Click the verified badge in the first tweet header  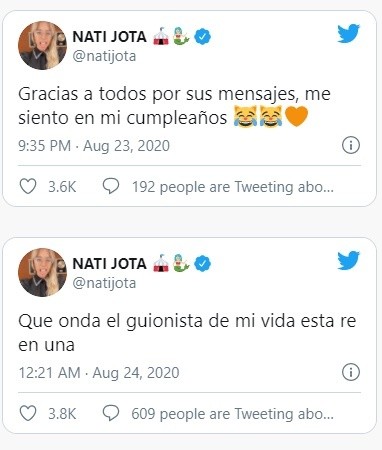coord(203,37)
